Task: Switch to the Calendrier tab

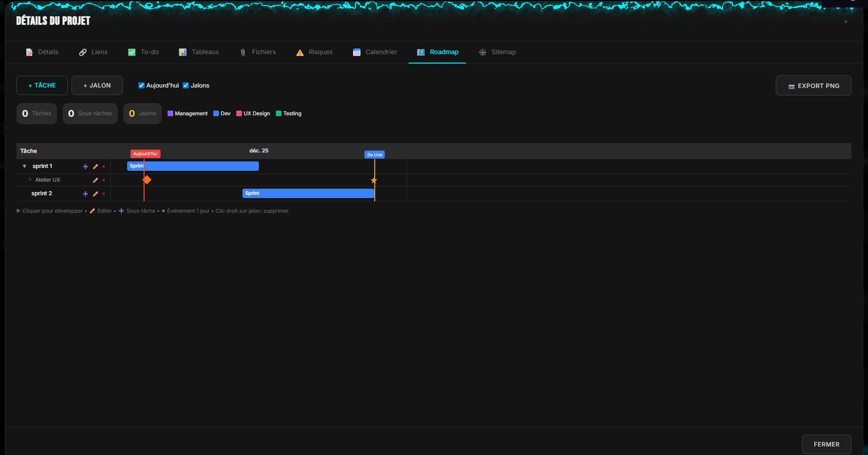Action: (375, 52)
